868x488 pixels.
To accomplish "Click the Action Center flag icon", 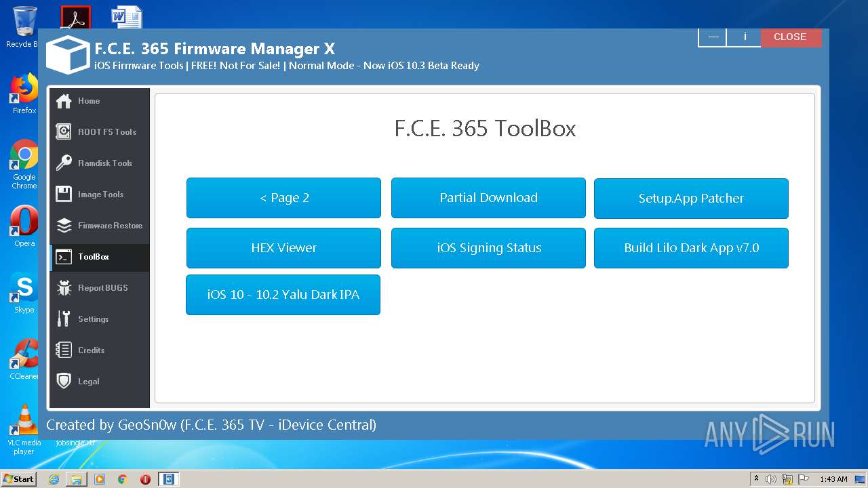I will 804,479.
